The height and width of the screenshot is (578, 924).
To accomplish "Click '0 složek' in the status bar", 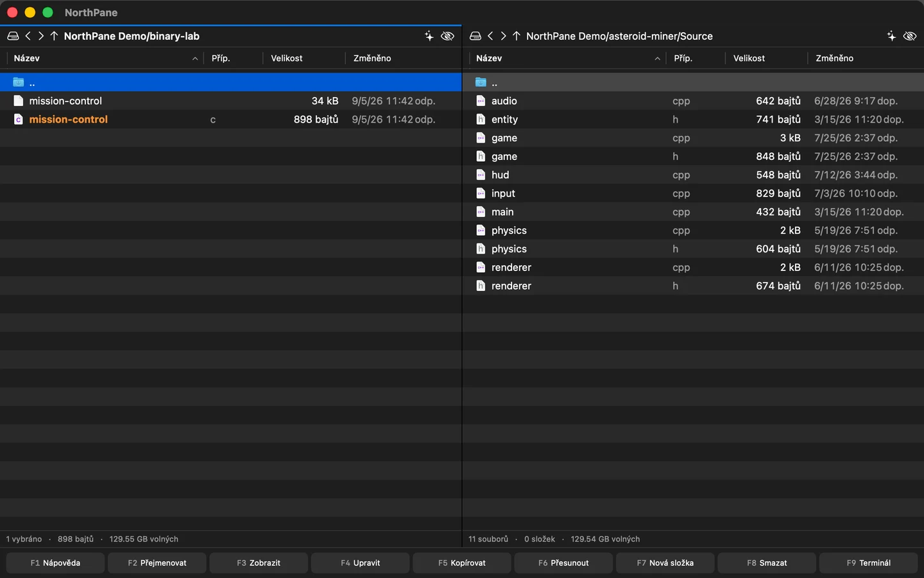I will point(540,539).
